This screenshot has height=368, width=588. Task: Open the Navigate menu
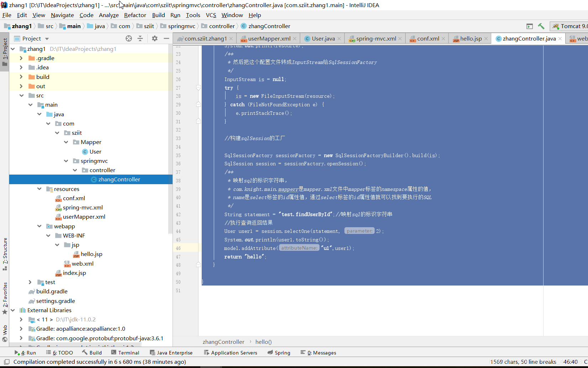pyautogui.click(x=62, y=15)
